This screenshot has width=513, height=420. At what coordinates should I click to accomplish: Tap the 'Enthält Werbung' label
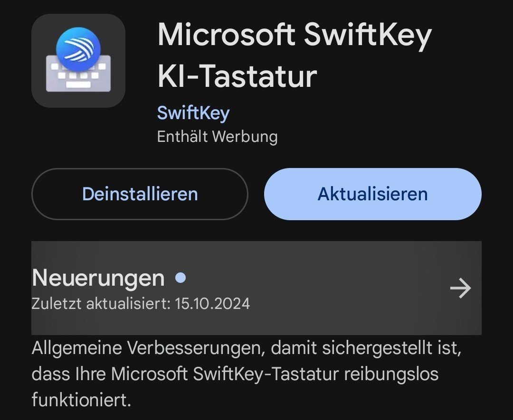coord(217,137)
